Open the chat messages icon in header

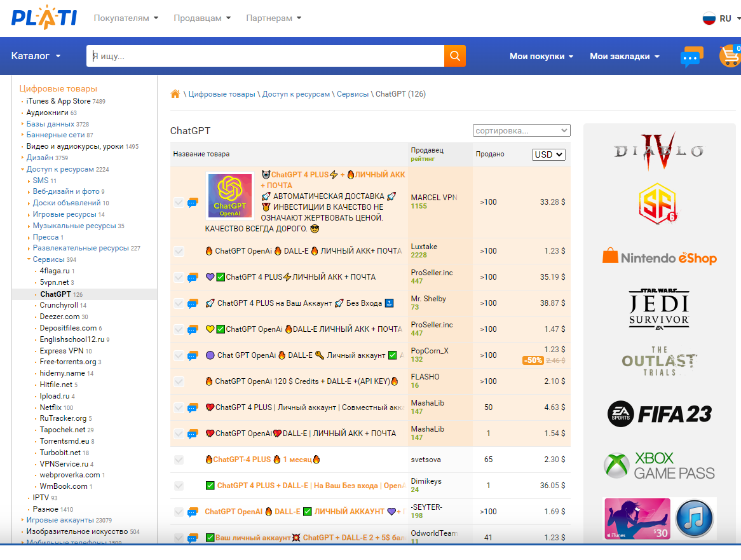pos(691,57)
